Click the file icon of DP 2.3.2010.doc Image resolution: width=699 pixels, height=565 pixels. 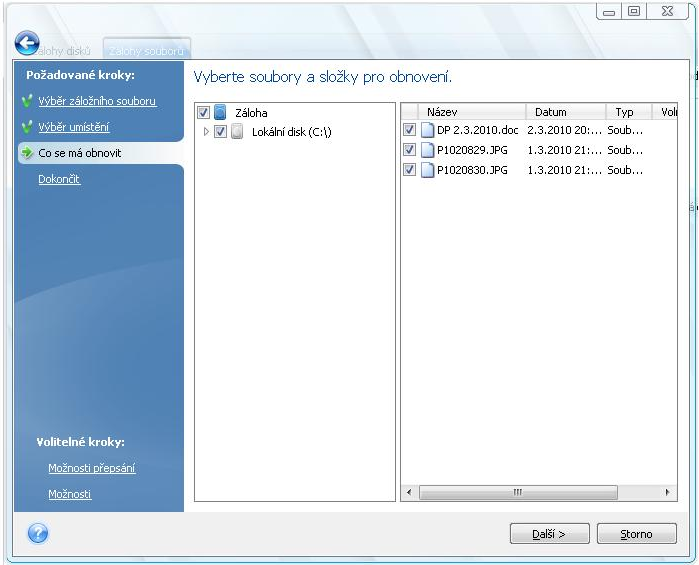(428, 130)
